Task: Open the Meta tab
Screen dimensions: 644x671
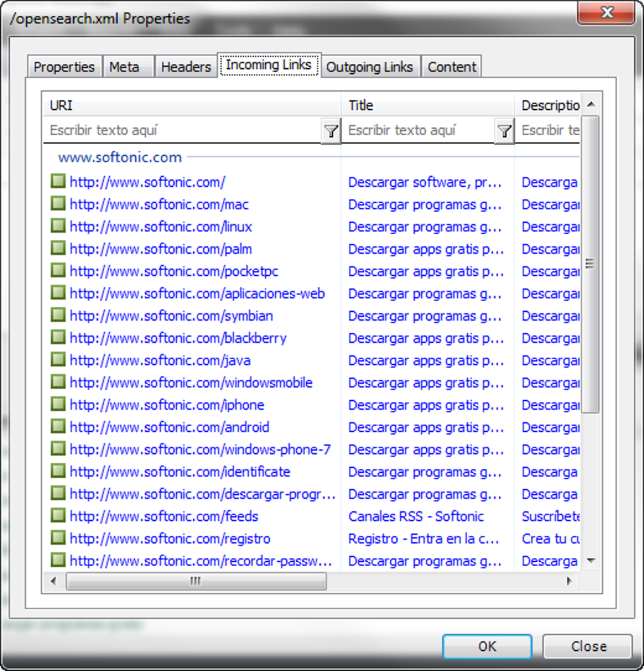Action: (128, 67)
